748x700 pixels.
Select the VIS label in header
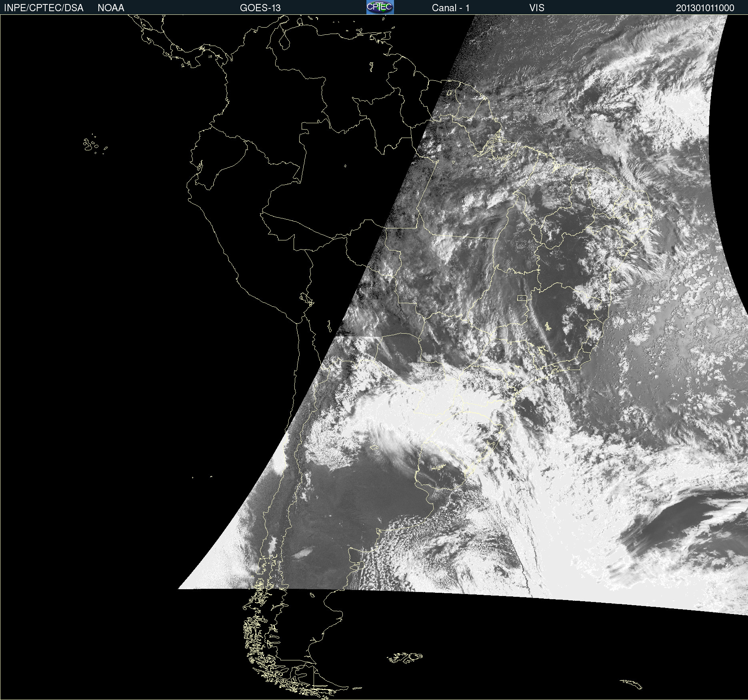pyautogui.click(x=537, y=8)
